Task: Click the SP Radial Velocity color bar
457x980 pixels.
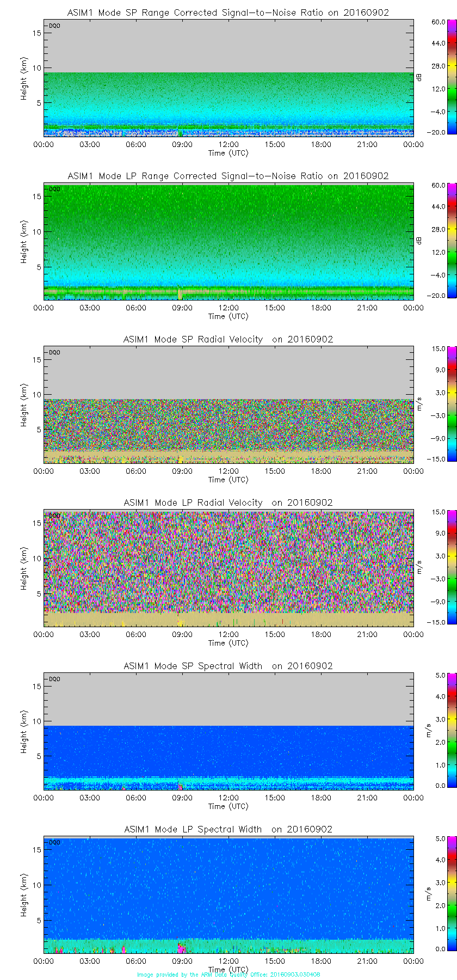Action: click(438, 403)
